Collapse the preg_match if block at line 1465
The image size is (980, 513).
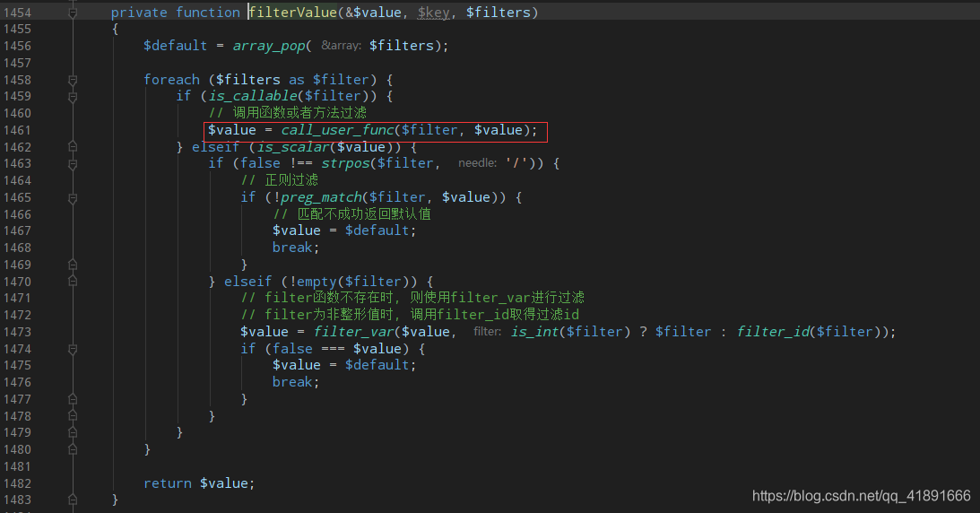(73, 197)
